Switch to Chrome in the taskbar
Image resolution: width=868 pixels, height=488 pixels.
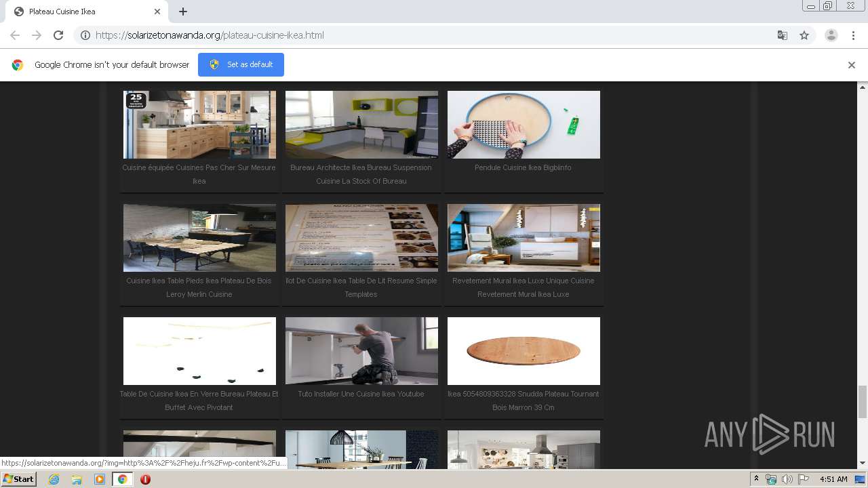123,479
